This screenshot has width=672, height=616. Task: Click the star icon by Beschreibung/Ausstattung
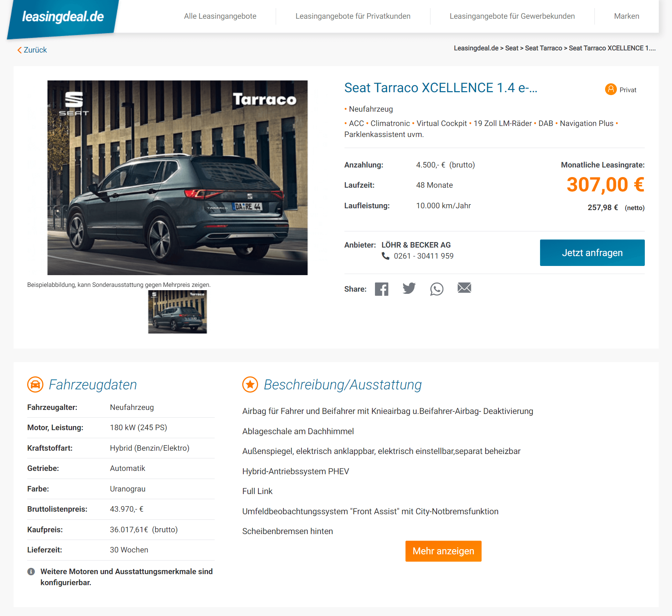pos(250,385)
